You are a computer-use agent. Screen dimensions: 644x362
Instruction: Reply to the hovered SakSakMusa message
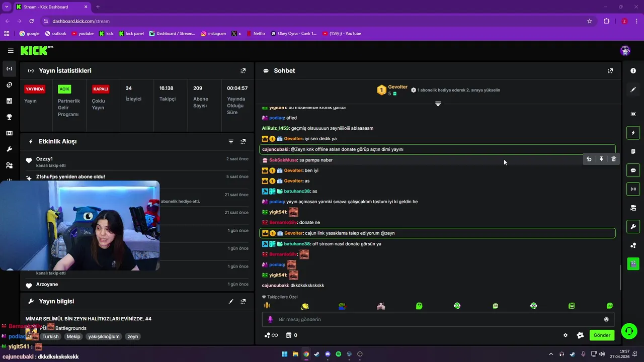[x=589, y=159]
